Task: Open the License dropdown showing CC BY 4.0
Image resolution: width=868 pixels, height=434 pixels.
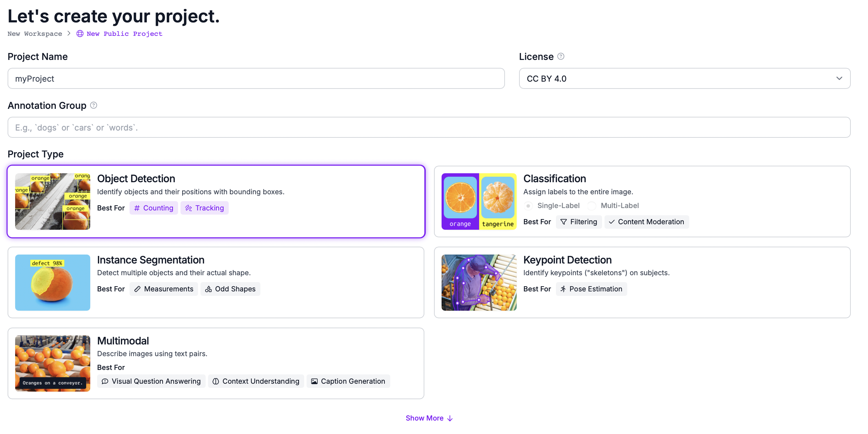Action: (x=685, y=79)
